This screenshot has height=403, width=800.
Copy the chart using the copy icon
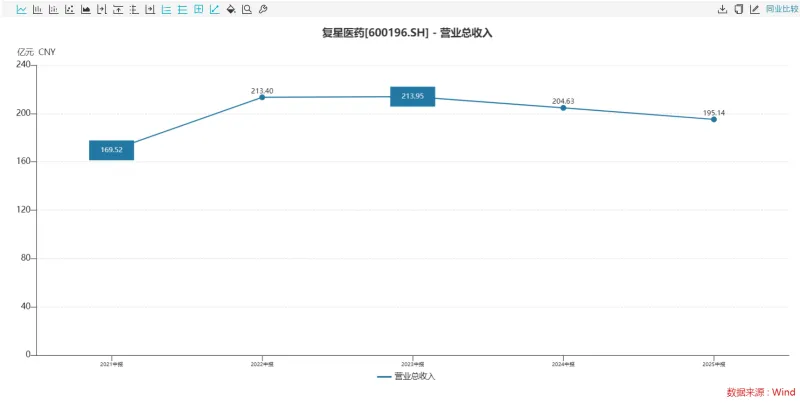pyautogui.click(x=738, y=9)
